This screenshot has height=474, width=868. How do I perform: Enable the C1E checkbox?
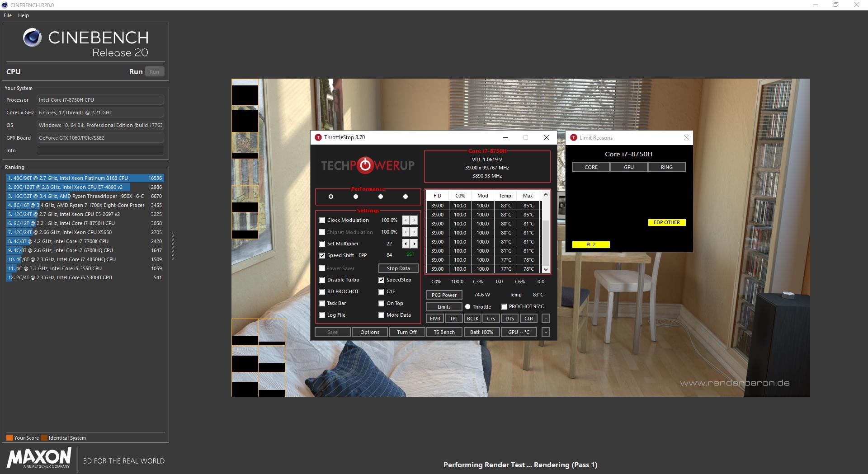point(382,292)
